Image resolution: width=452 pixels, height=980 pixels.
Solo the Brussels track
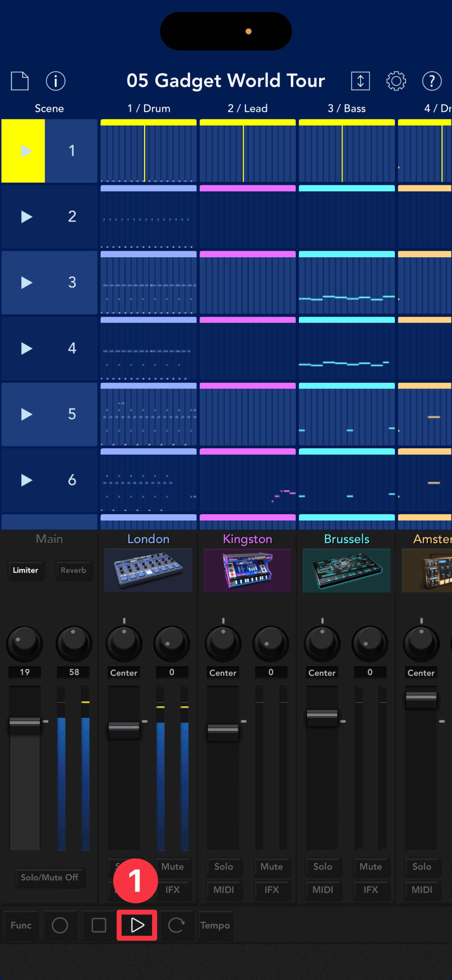pos(322,866)
